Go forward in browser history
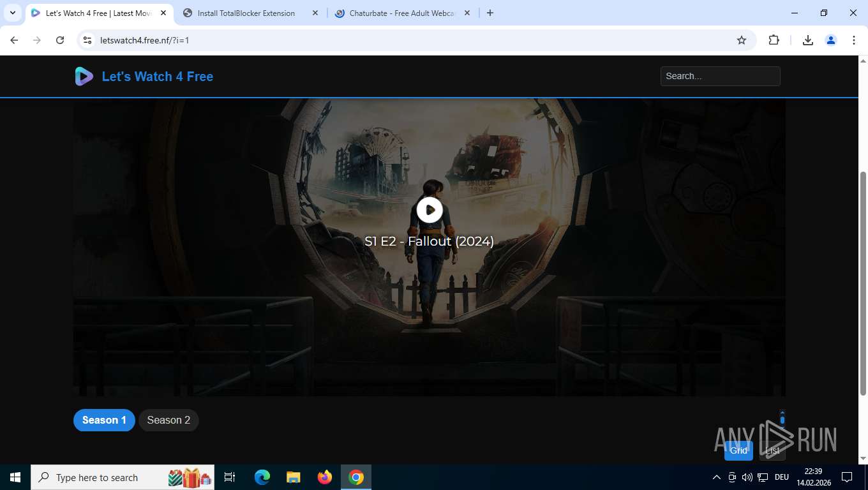 37,40
